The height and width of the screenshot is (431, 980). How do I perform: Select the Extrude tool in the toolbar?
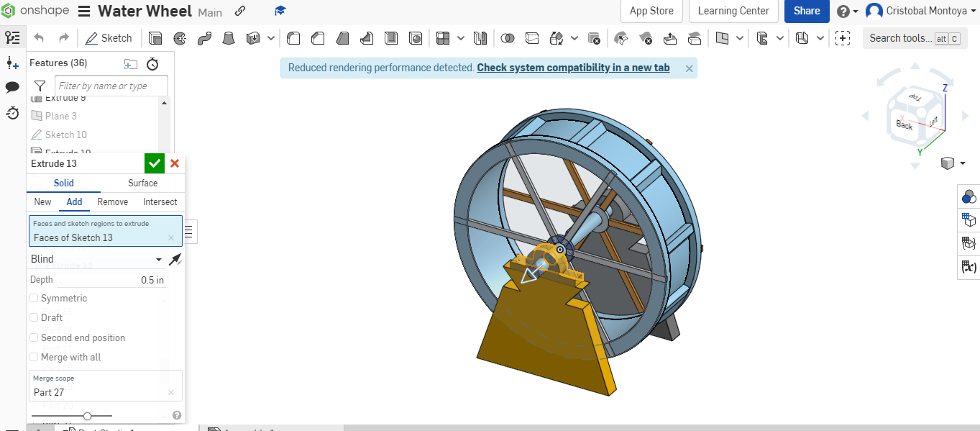(x=155, y=38)
